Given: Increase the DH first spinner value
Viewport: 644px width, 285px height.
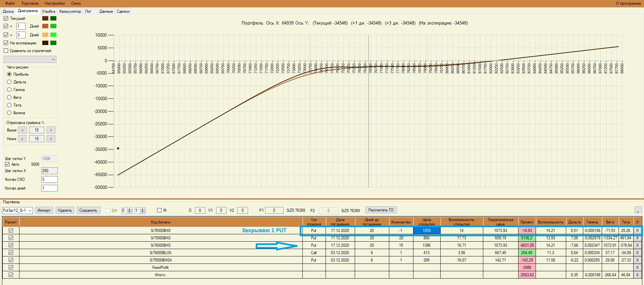Looking at the screenshot, I should point(130,209).
